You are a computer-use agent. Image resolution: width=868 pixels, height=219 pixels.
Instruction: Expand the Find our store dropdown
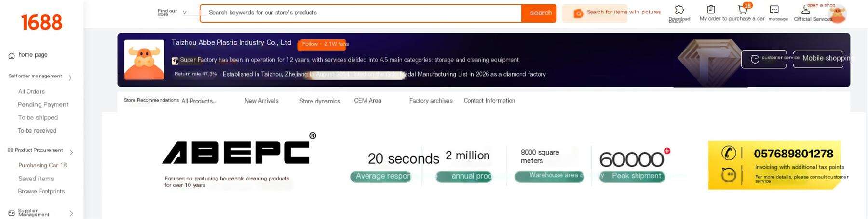point(184,13)
